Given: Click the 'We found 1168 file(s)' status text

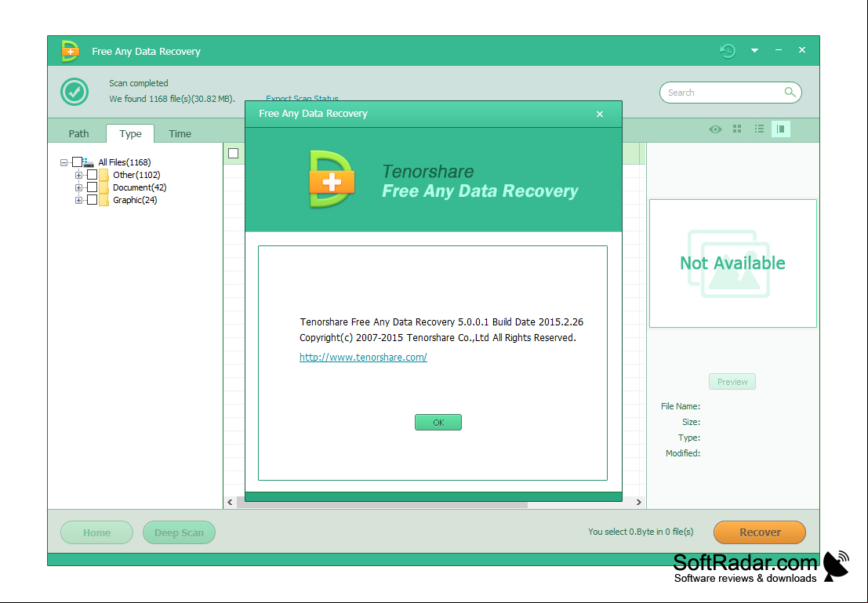Looking at the screenshot, I should point(173,99).
